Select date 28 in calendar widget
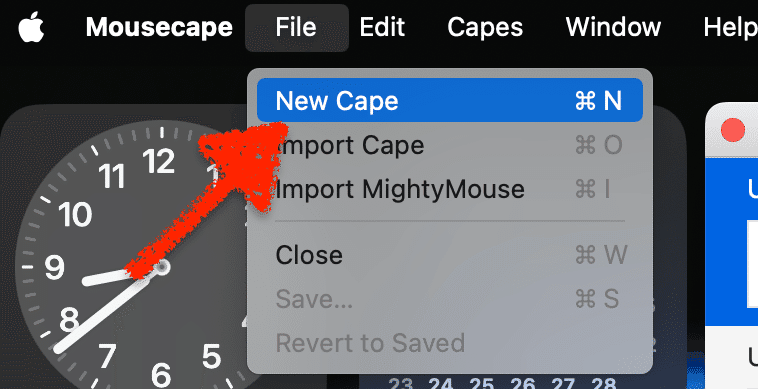Image resolution: width=758 pixels, height=389 pixels. point(603,384)
